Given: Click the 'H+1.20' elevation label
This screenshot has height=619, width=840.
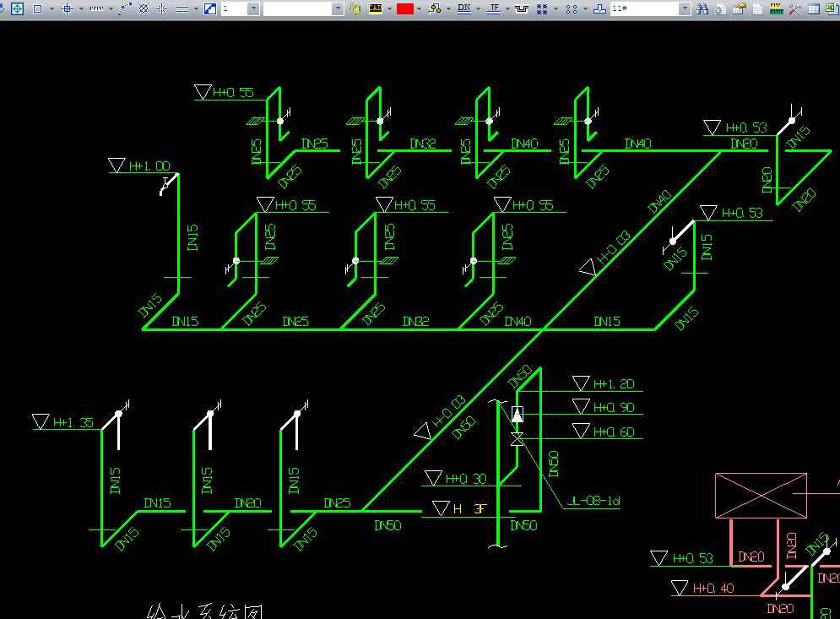Looking at the screenshot, I should [614, 384].
